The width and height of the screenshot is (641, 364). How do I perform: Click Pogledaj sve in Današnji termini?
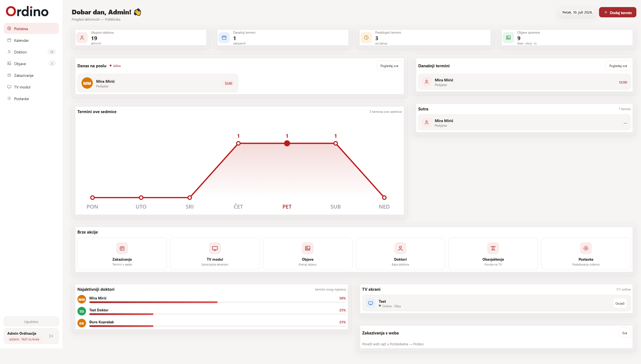618,66
